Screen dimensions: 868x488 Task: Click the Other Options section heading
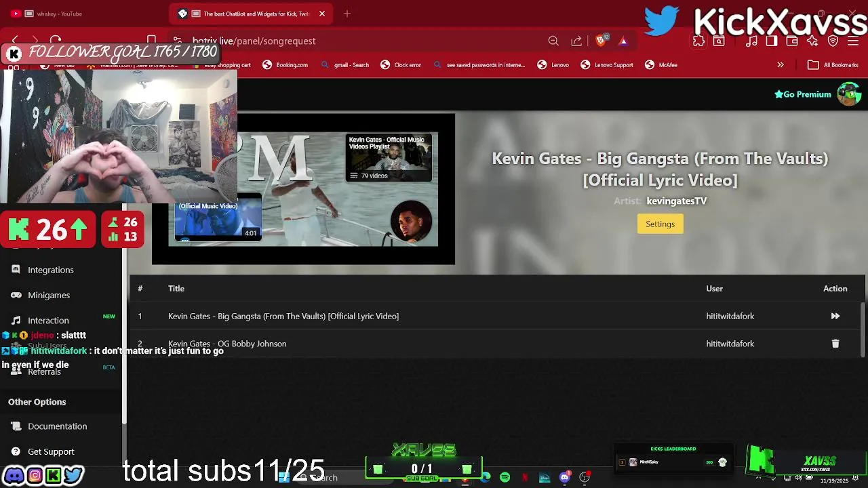[x=37, y=402]
